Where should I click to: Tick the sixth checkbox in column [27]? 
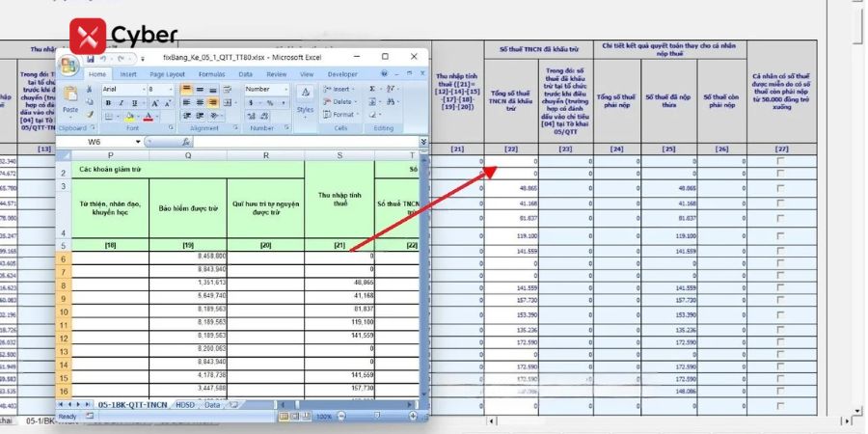click(780, 234)
